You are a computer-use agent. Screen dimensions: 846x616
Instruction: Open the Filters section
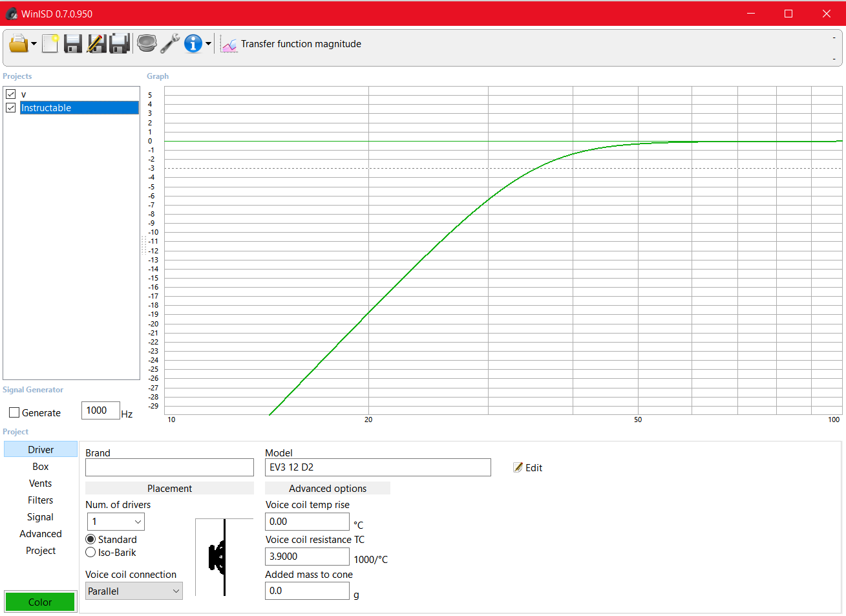[40, 500]
